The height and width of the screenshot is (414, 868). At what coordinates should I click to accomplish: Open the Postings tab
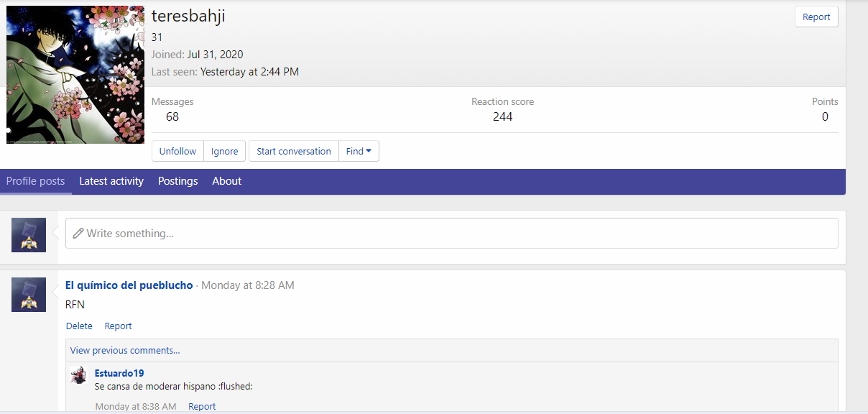click(x=177, y=181)
